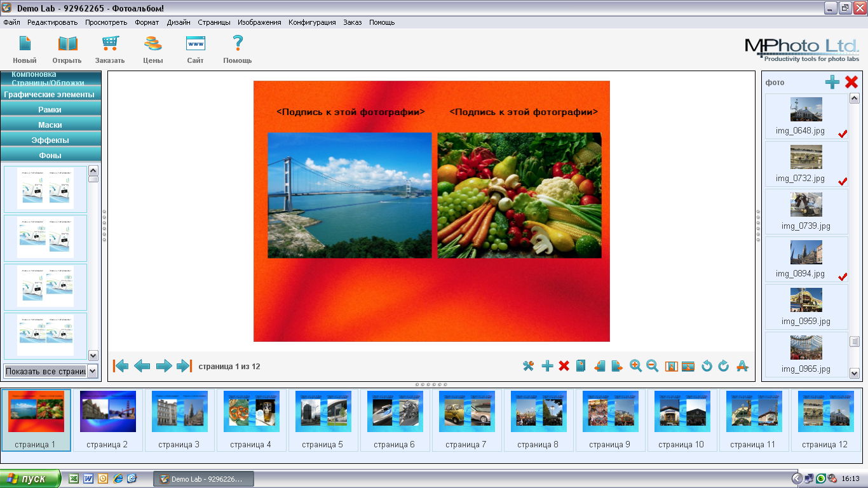
Task: Open the Заказать shopping cart icon
Action: (110, 44)
